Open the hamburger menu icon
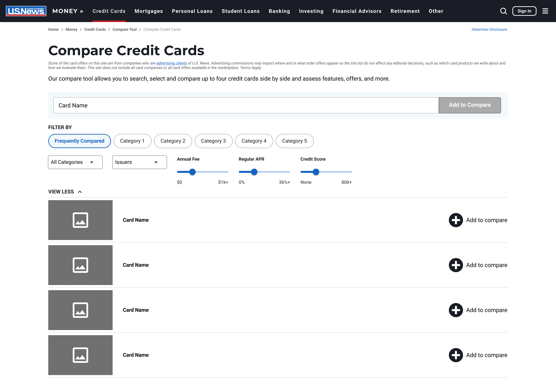This screenshot has width=556, height=392. 545,11
